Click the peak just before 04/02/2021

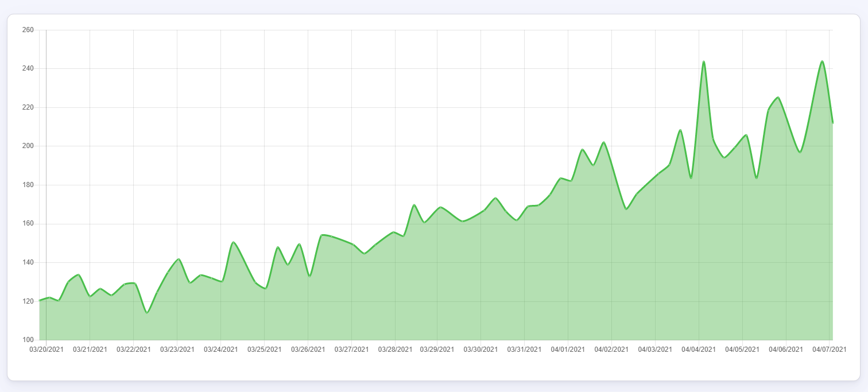tap(603, 142)
